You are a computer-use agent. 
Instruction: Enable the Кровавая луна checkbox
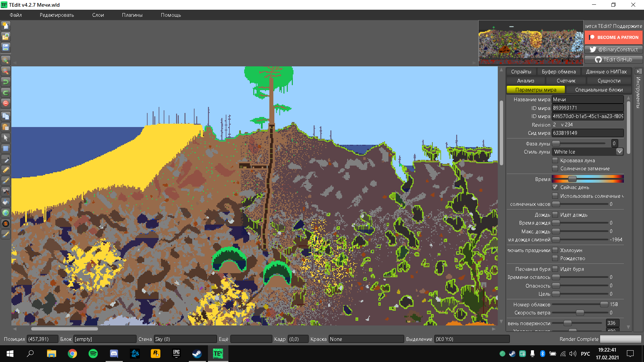click(x=555, y=160)
